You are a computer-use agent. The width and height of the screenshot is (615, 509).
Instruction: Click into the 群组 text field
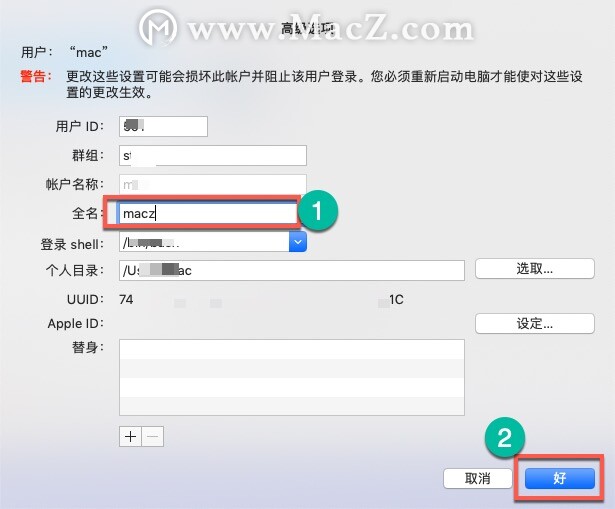[213, 156]
